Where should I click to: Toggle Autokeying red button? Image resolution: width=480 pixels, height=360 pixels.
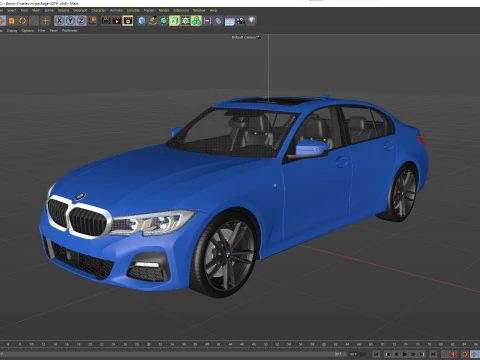click(x=453, y=354)
